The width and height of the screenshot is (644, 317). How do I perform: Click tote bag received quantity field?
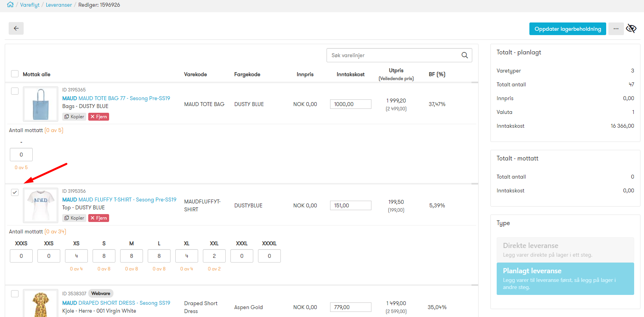pos(21,155)
